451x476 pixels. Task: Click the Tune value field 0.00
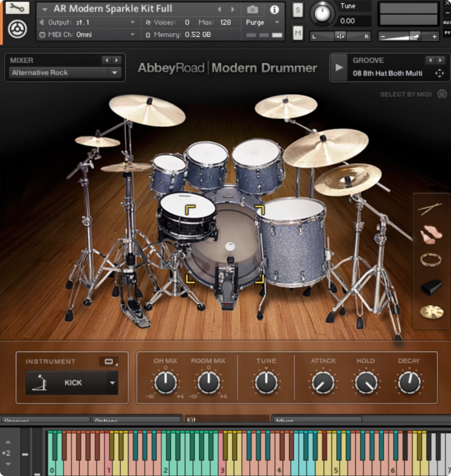pyautogui.click(x=354, y=21)
